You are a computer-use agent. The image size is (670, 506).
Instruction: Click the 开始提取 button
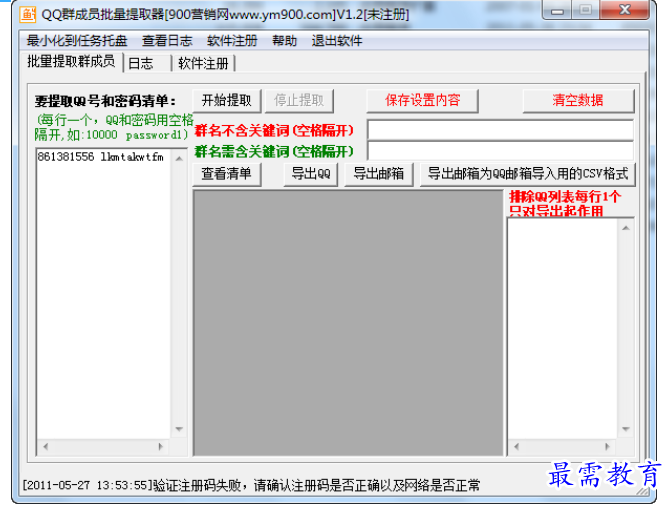(226, 100)
